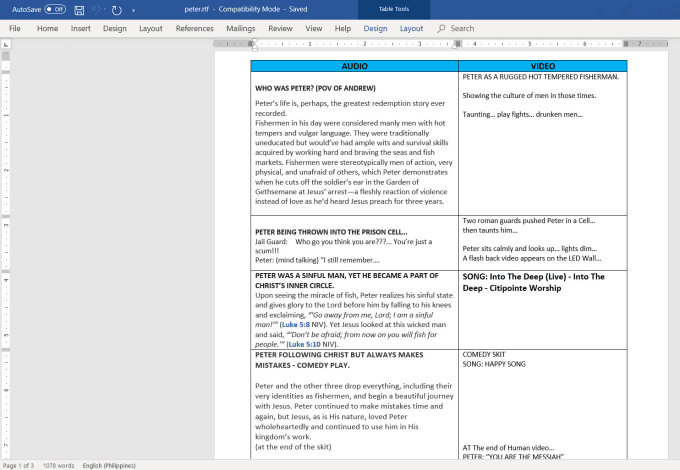Open Customize Quick Access Toolbar dropdown
680x470 pixels.
point(133,10)
